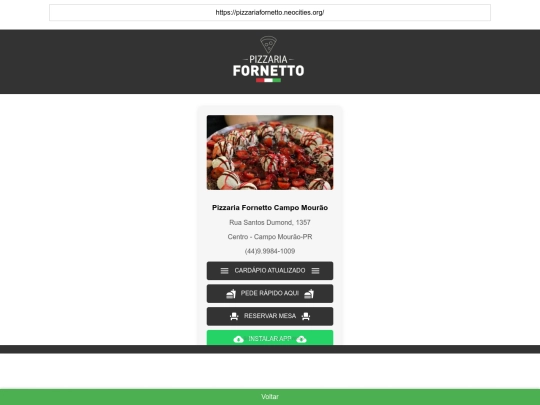Open the strawberry dessert pizza photo
The image size is (540, 405).
coord(270,153)
